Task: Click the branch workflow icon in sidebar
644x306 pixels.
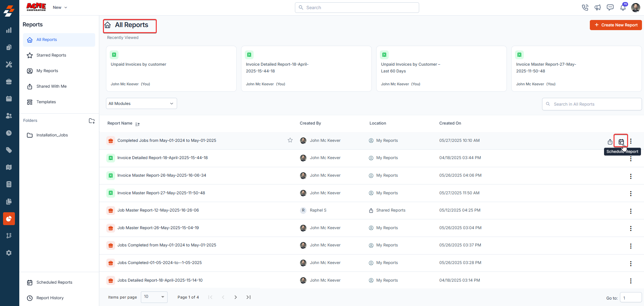Action: click(x=9, y=236)
